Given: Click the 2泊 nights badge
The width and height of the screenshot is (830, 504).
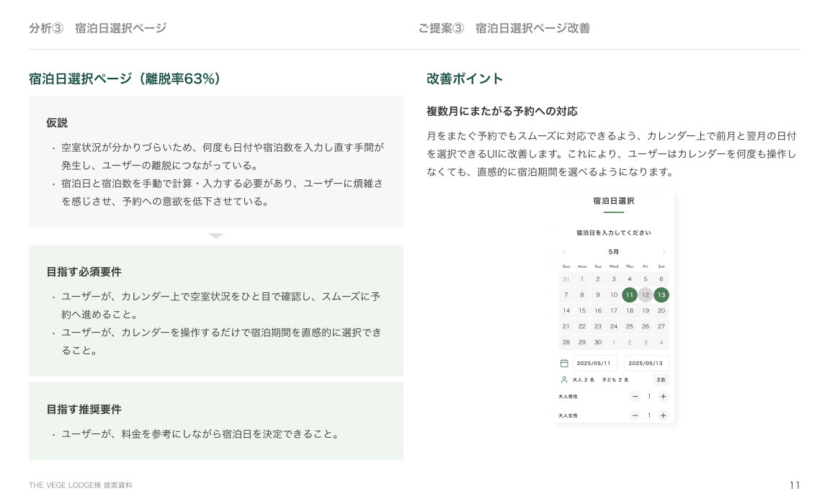Looking at the screenshot, I should tap(661, 379).
